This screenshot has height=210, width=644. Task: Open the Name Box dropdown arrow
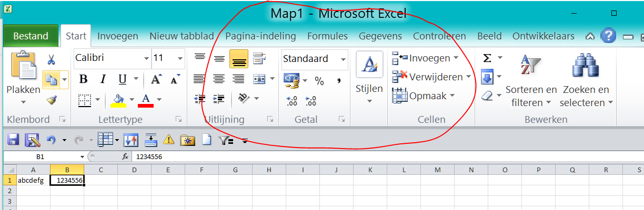[x=82, y=157]
